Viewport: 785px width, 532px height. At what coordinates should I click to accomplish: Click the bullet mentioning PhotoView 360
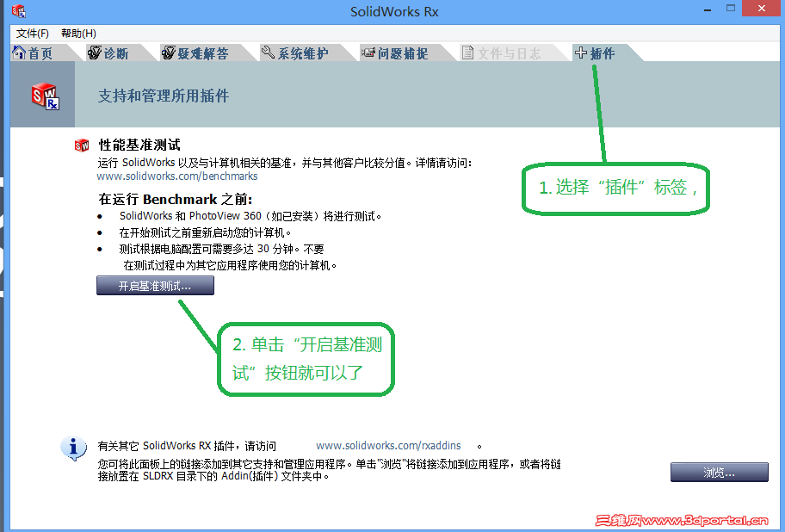(x=250, y=216)
